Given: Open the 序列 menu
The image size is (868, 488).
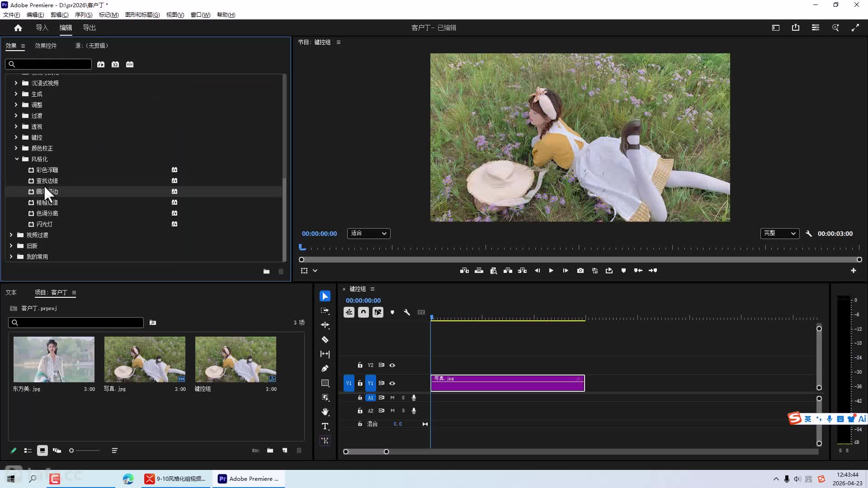Looking at the screenshot, I should coord(84,15).
